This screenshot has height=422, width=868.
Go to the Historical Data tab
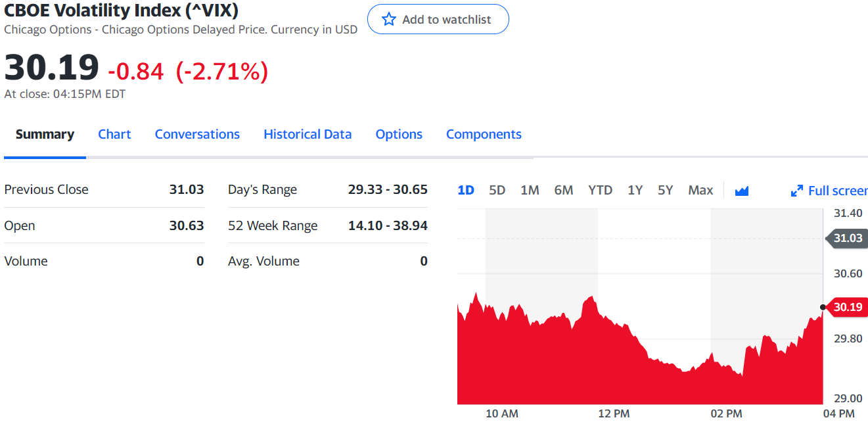pos(308,134)
